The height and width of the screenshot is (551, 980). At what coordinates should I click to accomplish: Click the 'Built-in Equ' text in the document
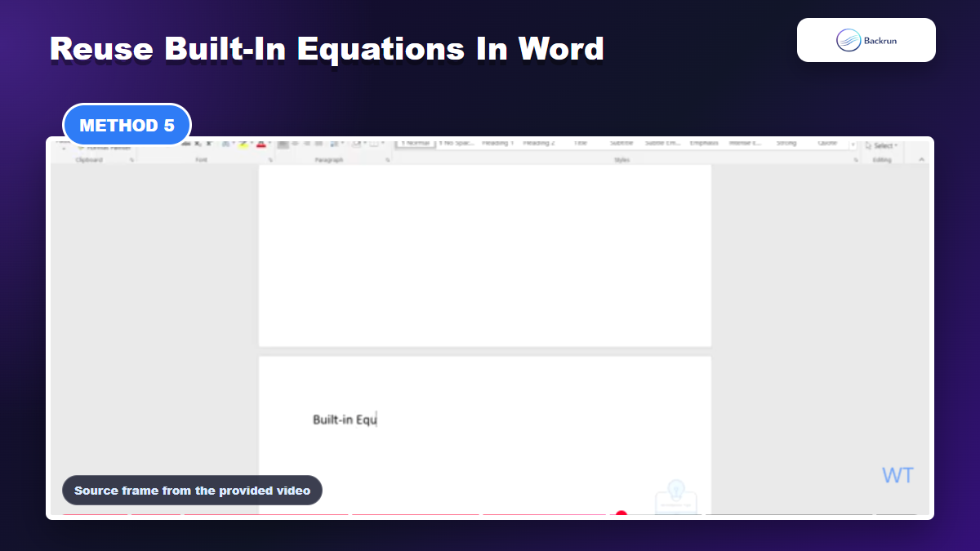point(345,420)
